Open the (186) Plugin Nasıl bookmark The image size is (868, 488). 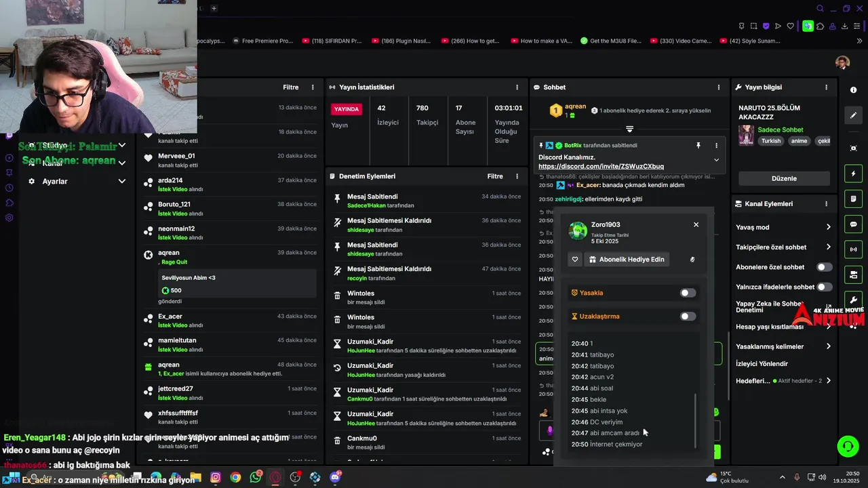[x=400, y=41]
